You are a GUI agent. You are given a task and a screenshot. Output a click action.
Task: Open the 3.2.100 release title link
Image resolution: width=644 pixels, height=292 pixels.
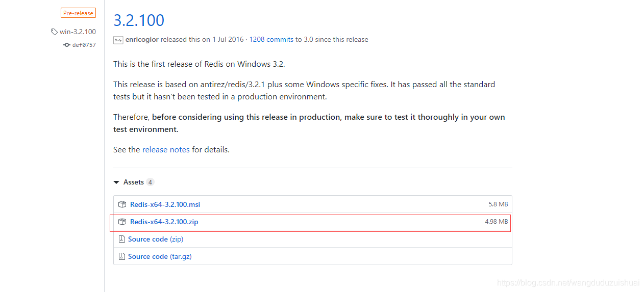139,20
